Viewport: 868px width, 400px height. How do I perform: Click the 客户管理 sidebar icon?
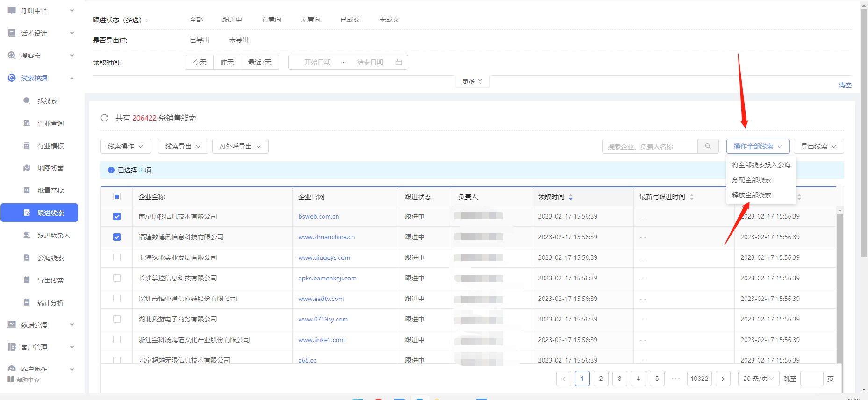12,347
